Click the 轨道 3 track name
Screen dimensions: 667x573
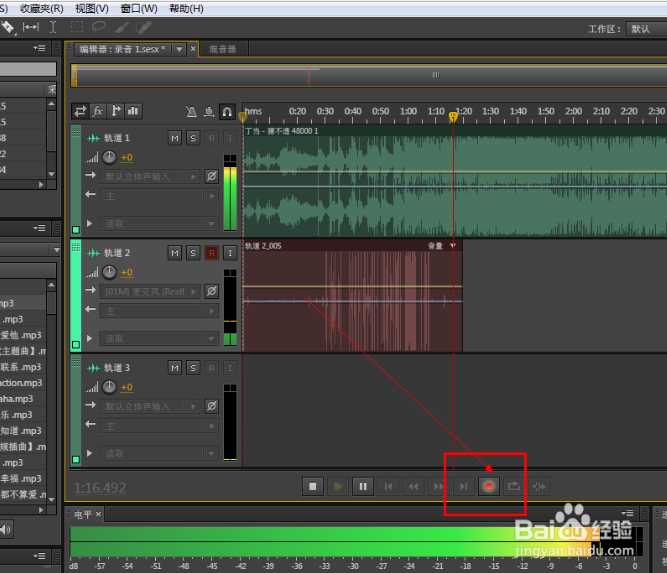(117, 368)
